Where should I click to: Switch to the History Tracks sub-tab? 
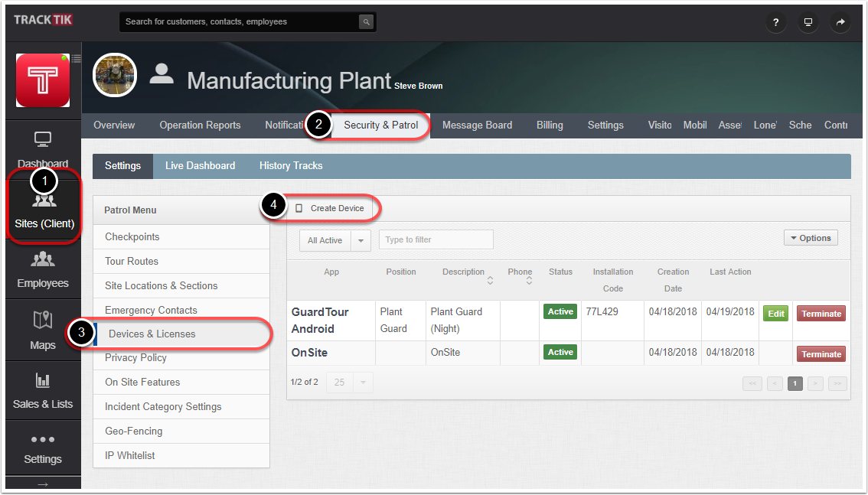point(291,166)
